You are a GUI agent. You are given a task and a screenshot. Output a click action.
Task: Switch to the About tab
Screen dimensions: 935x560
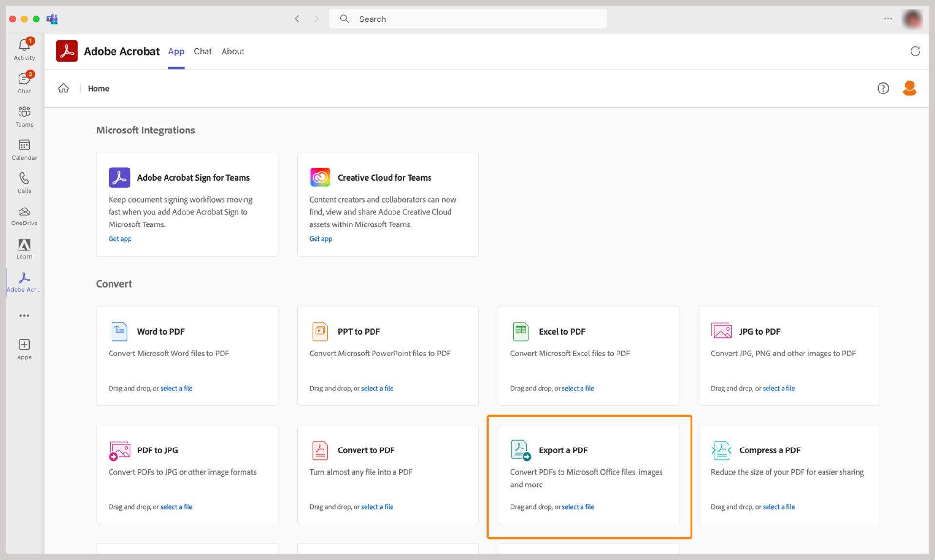(x=233, y=51)
